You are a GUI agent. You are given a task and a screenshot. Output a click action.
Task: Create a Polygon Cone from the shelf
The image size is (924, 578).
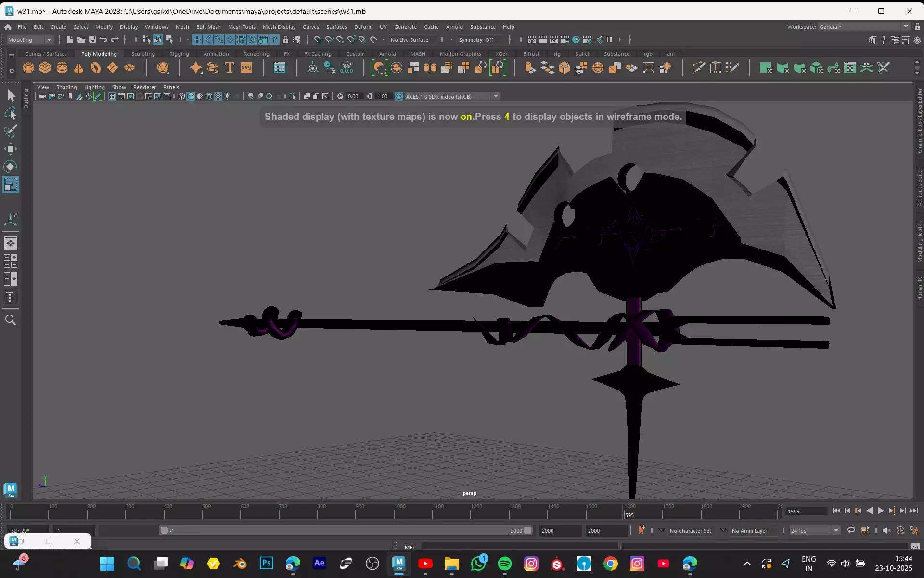(x=79, y=68)
